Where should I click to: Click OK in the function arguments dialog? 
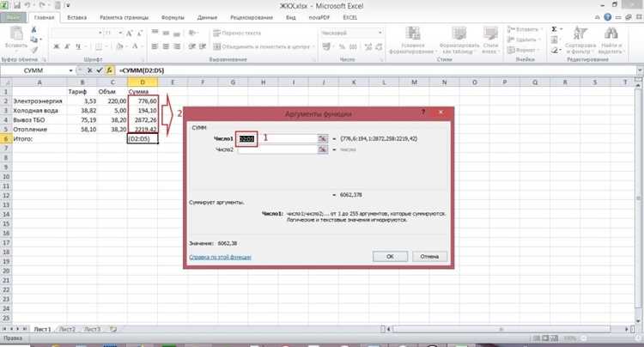390,257
